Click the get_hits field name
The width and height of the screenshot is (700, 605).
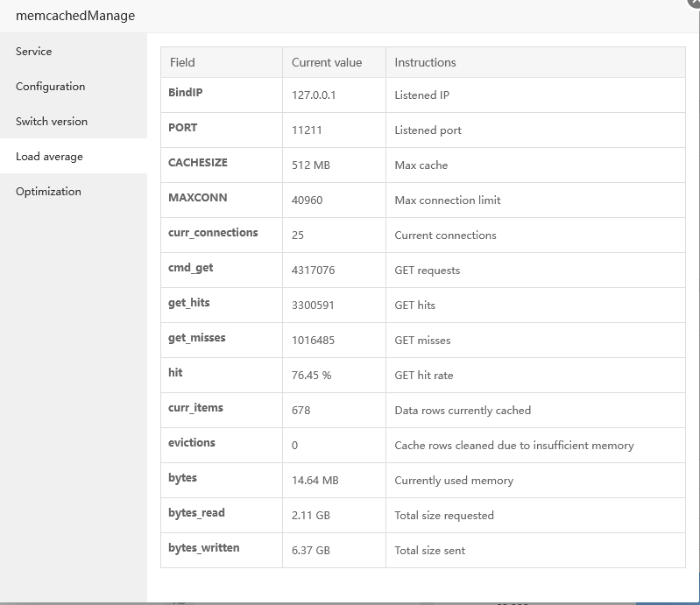[189, 303]
